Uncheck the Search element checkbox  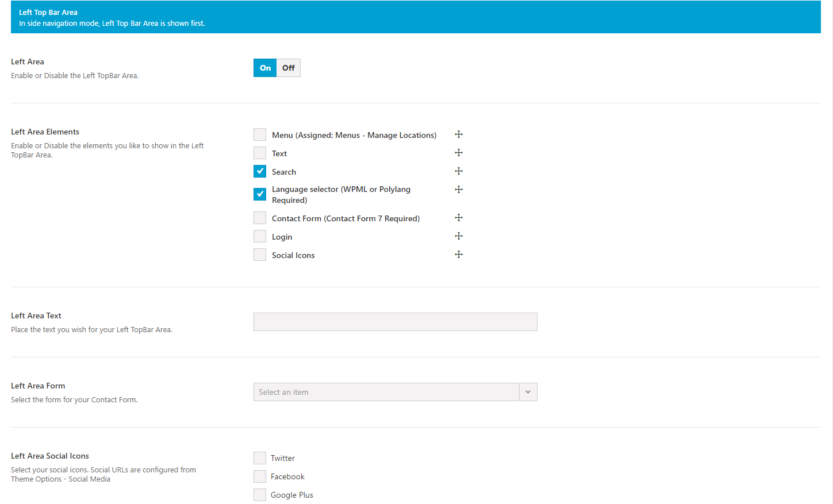(x=260, y=171)
